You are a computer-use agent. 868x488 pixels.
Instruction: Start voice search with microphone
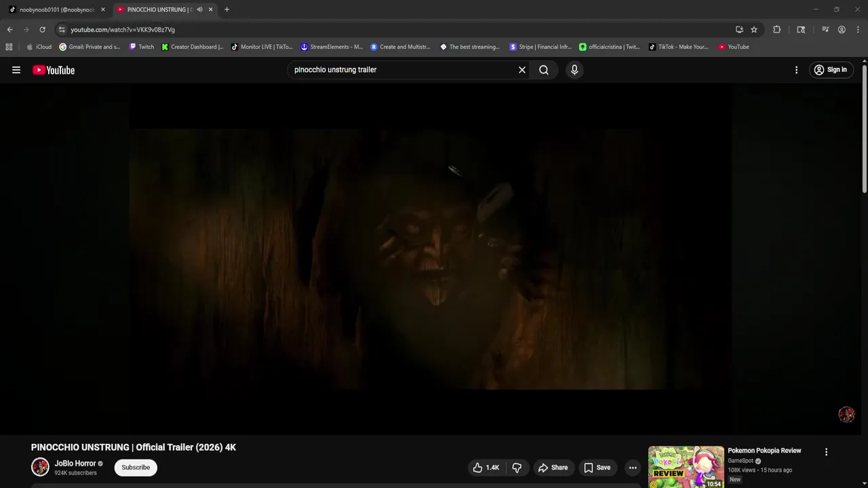pos(574,70)
